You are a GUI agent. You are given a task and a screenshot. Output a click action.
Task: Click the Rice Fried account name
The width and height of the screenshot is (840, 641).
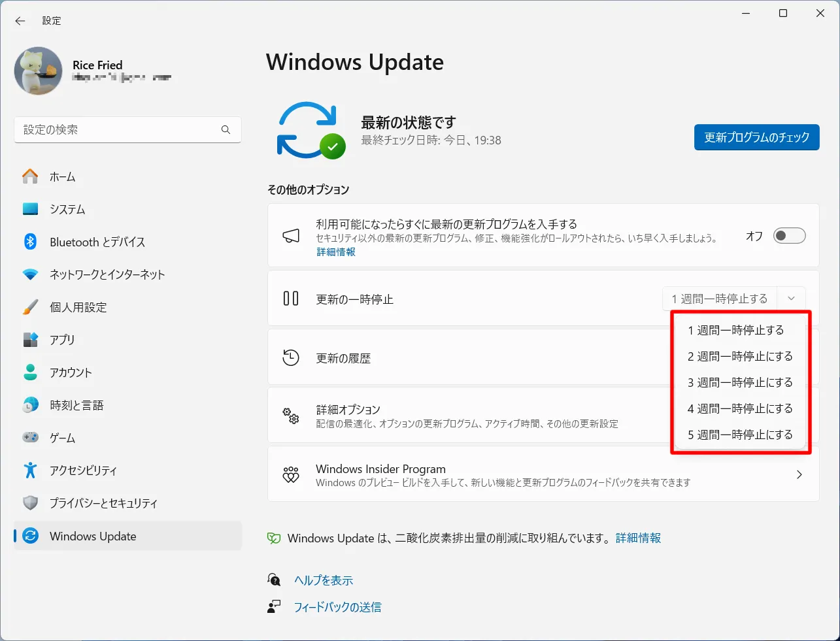(97, 65)
